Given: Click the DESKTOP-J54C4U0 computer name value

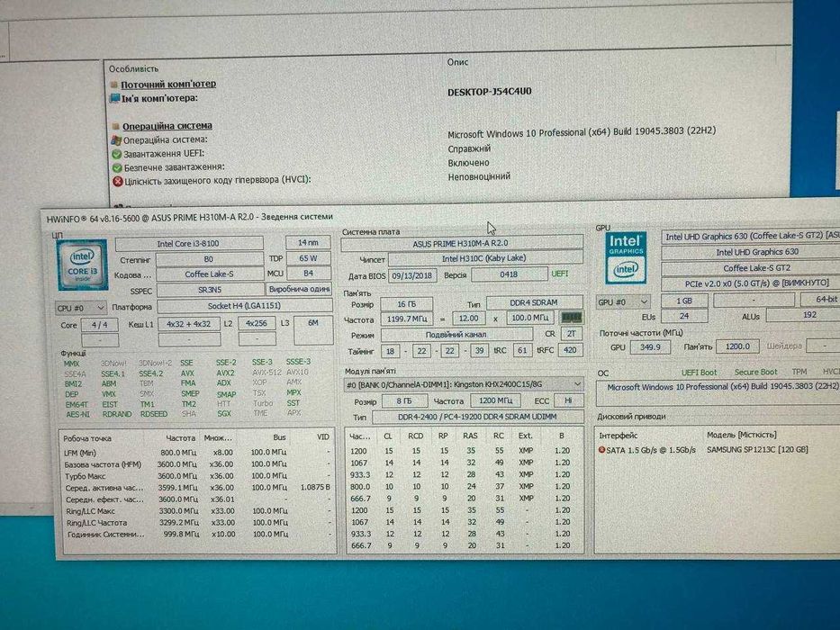Looking at the screenshot, I should click(x=490, y=92).
